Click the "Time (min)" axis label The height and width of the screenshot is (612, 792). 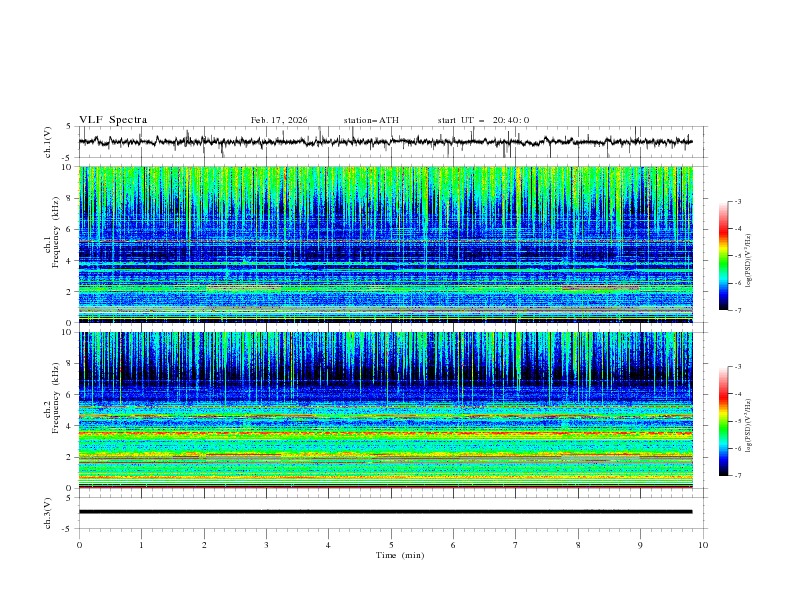[x=400, y=555]
